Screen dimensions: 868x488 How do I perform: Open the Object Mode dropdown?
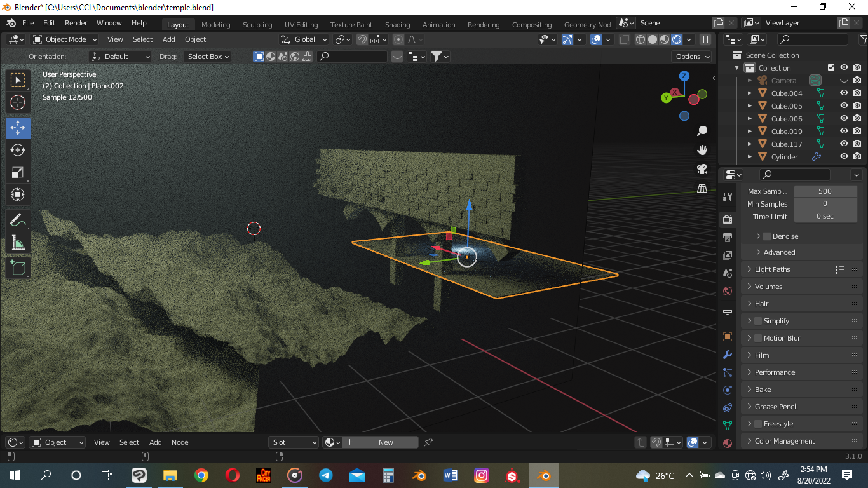(x=65, y=39)
